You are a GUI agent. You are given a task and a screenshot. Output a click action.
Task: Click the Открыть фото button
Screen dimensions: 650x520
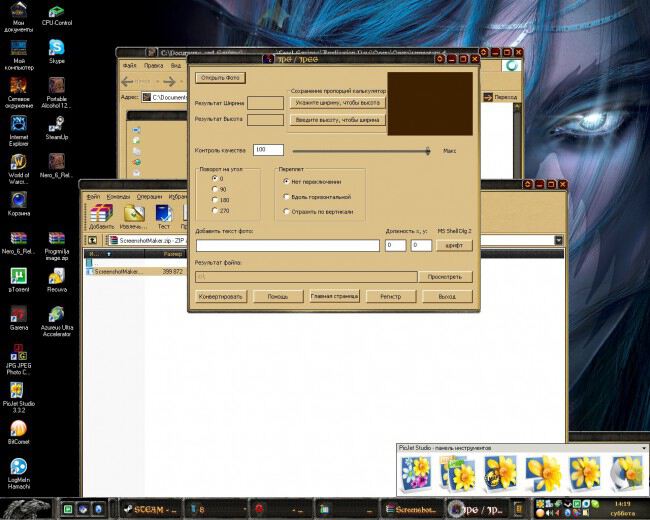click(220, 78)
